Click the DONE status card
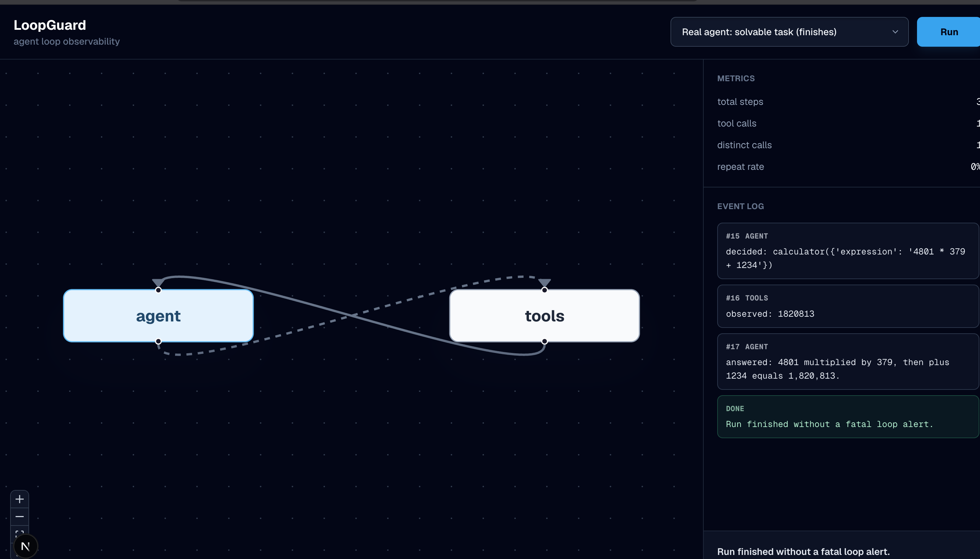 click(x=848, y=417)
